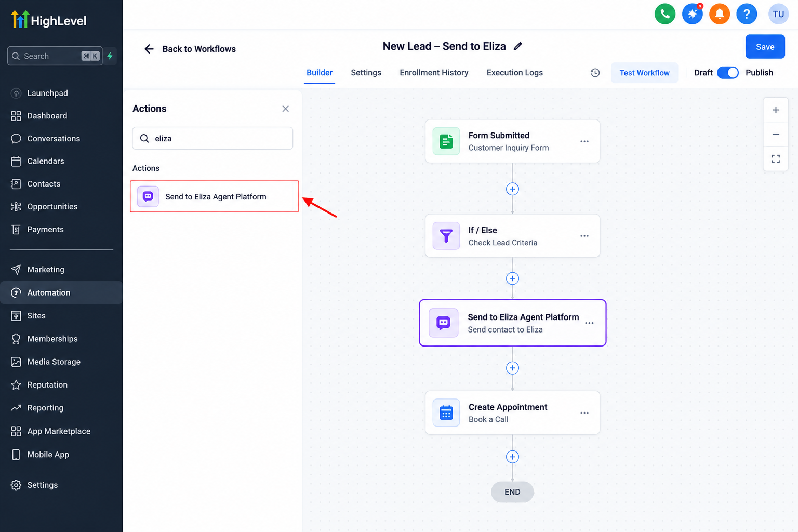Select Send to Eliza Agent Platform action
798x532 pixels.
point(214,196)
